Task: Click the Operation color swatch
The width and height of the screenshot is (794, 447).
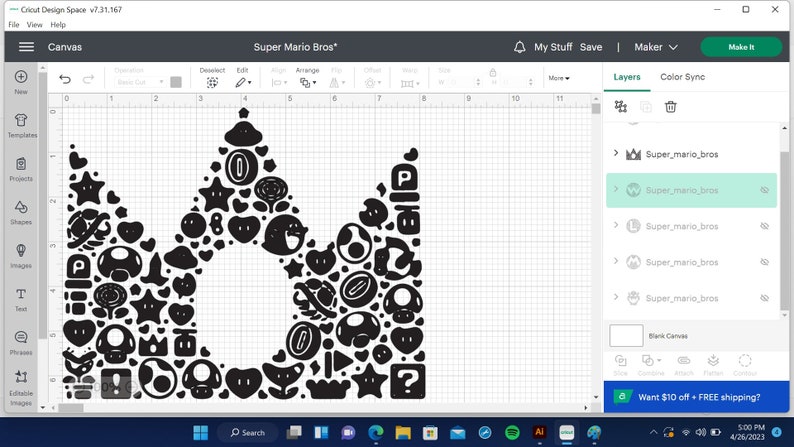Action: tap(176, 82)
